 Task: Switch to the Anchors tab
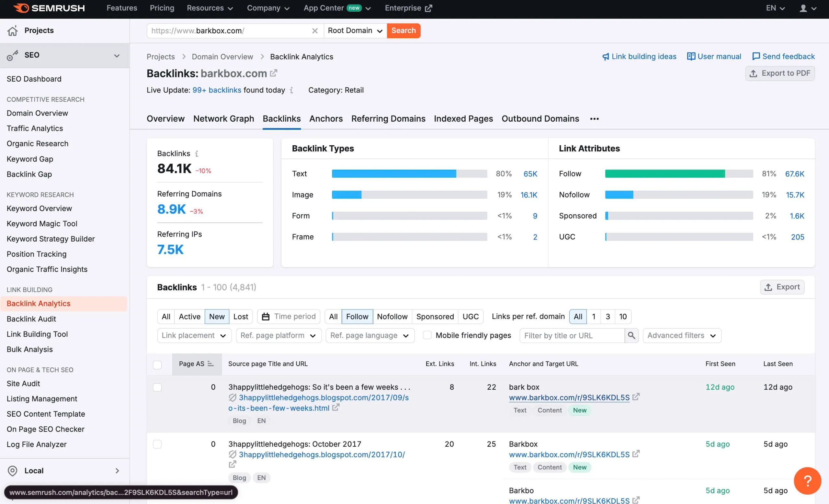[326, 119]
